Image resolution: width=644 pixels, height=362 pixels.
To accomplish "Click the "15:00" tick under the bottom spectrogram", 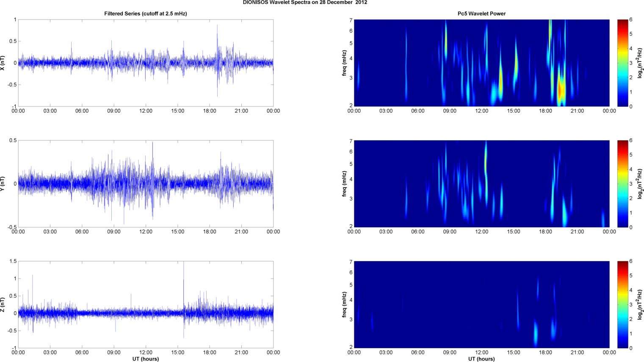I will pos(514,353).
